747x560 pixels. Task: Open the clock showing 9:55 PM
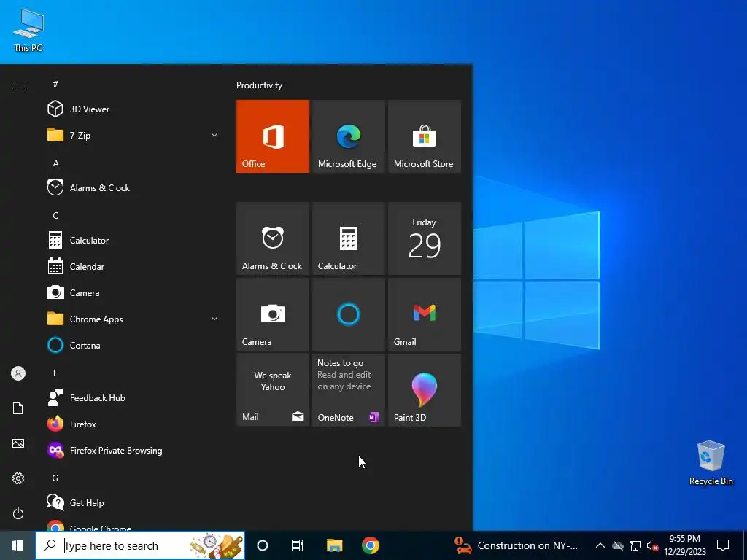(x=685, y=545)
